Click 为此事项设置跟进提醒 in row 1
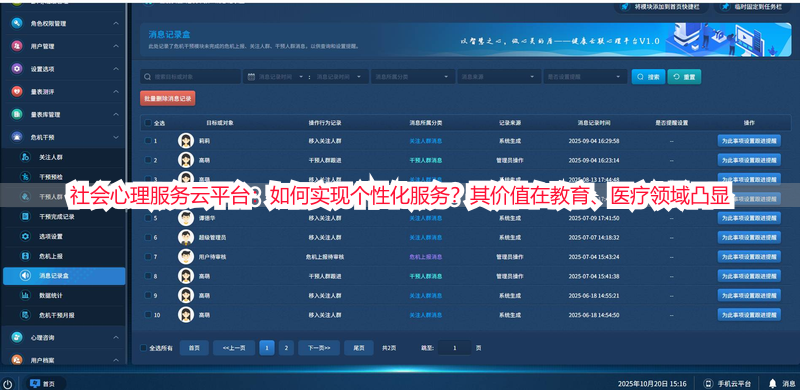The image size is (800, 390). (x=749, y=140)
